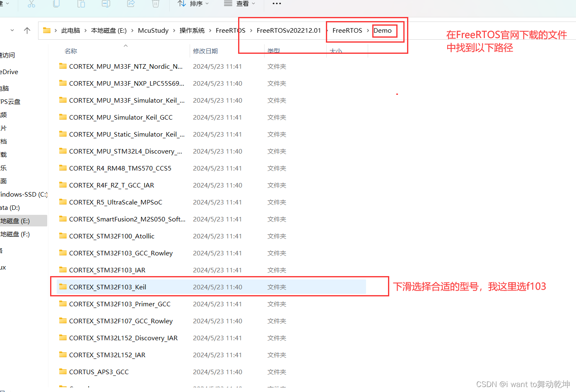The height and width of the screenshot is (392, 576).
Task: Expand chevron after 此电脑 breadcrumb
Action: point(86,31)
